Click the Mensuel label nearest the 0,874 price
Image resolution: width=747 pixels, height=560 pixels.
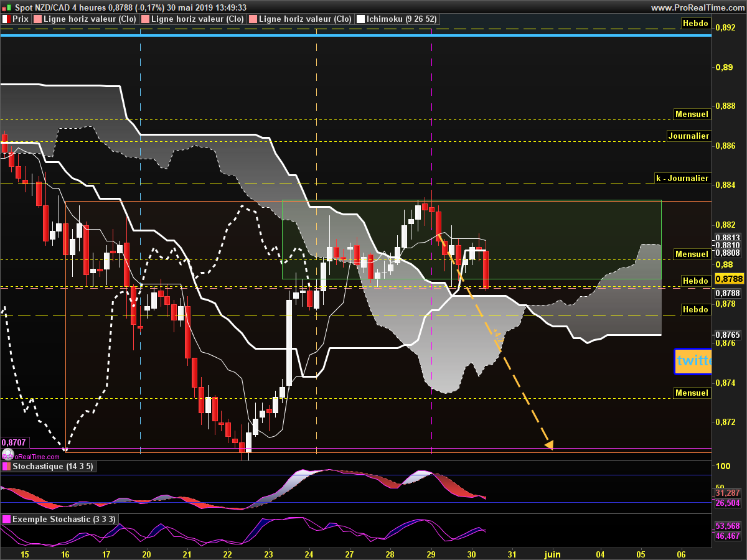692,393
